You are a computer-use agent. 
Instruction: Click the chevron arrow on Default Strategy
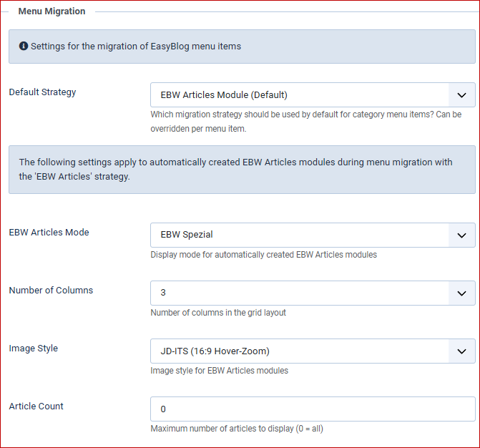(461, 94)
